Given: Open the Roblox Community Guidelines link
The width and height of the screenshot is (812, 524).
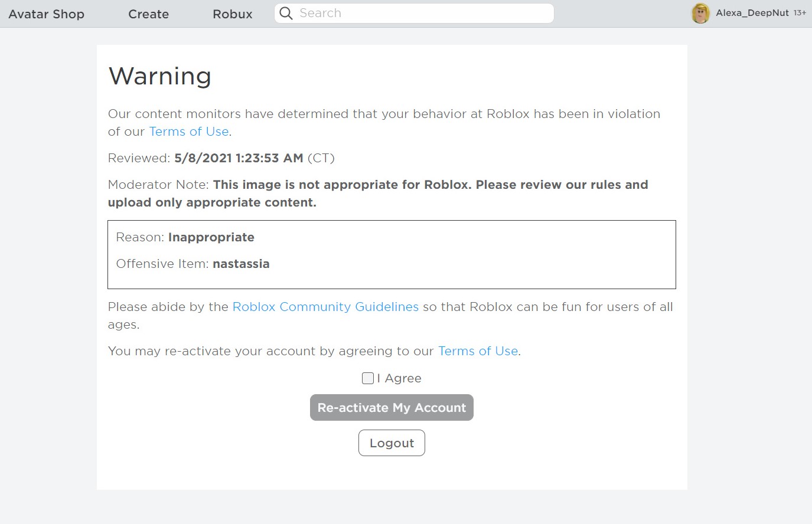Looking at the screenshot, I should pyautogui.click(x=325, y=307).
